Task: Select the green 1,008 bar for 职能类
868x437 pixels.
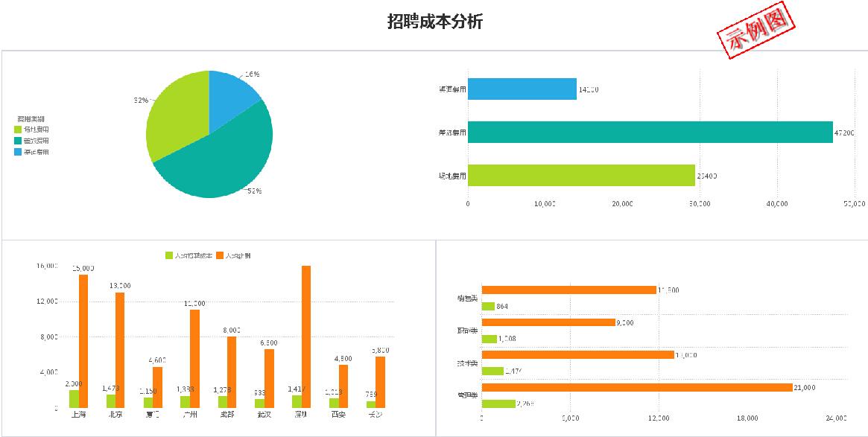Action: [490, 339]
